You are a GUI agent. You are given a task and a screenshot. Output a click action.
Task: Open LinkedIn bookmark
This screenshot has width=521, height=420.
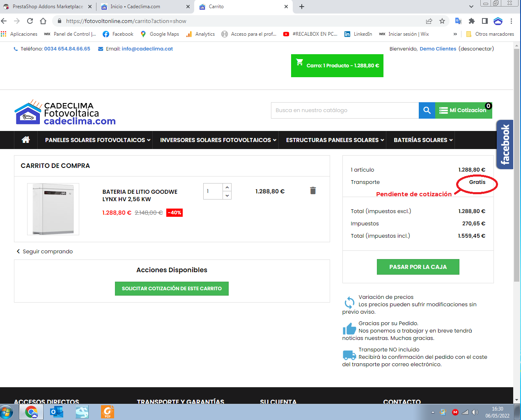point(358,34)
